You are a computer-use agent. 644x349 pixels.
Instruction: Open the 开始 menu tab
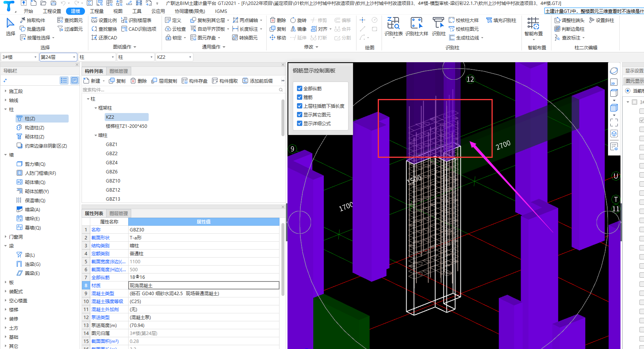coord(28,11)
